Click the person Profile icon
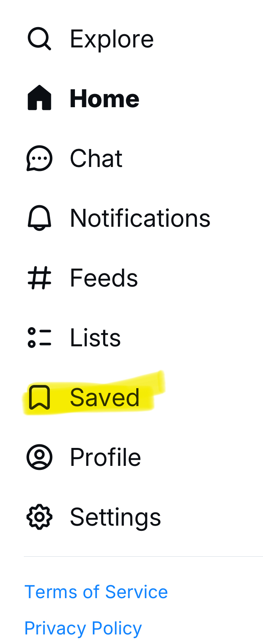The image size is (263, 644). (x=39, y=457)
